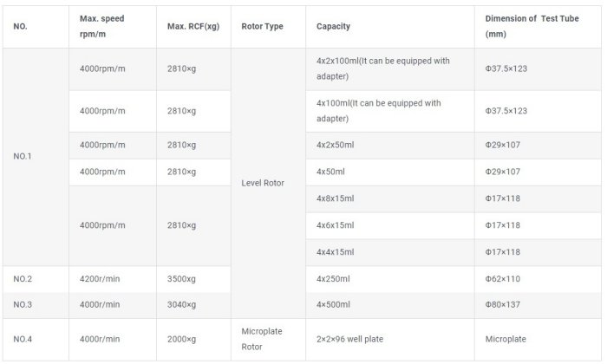Click the Level Rotor cell
Screen dimensions: 607x364
click(x=262, y=183)
